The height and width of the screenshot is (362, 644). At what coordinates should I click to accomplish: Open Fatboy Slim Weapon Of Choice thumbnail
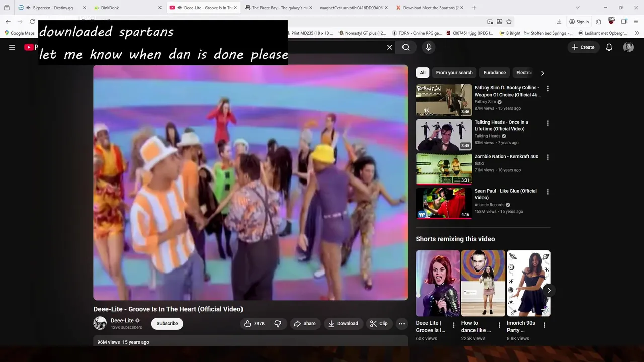coord(444,101)
